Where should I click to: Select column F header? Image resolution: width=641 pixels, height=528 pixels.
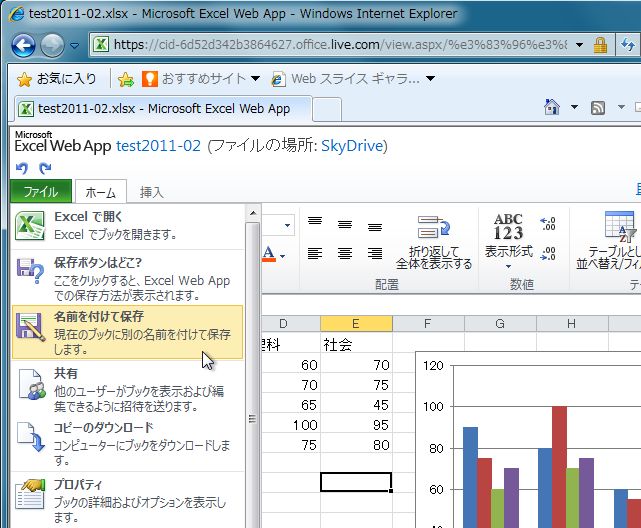point(428,324)
